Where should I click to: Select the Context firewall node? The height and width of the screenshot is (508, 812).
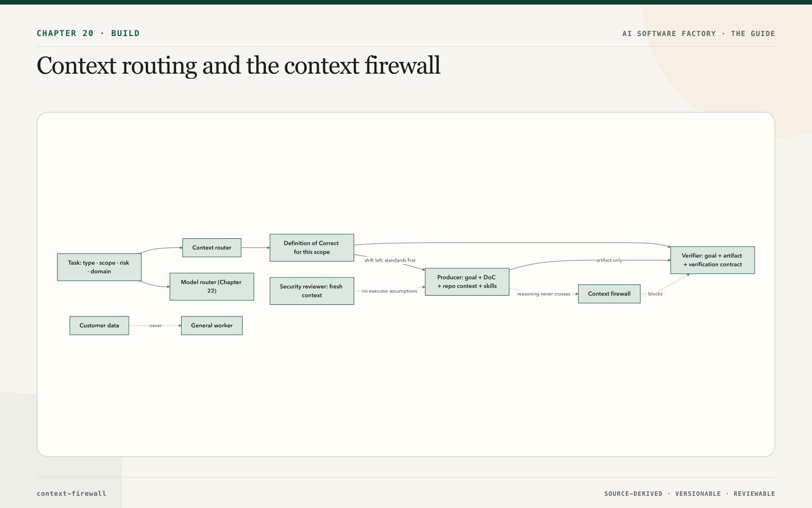[x=609, y=294]
